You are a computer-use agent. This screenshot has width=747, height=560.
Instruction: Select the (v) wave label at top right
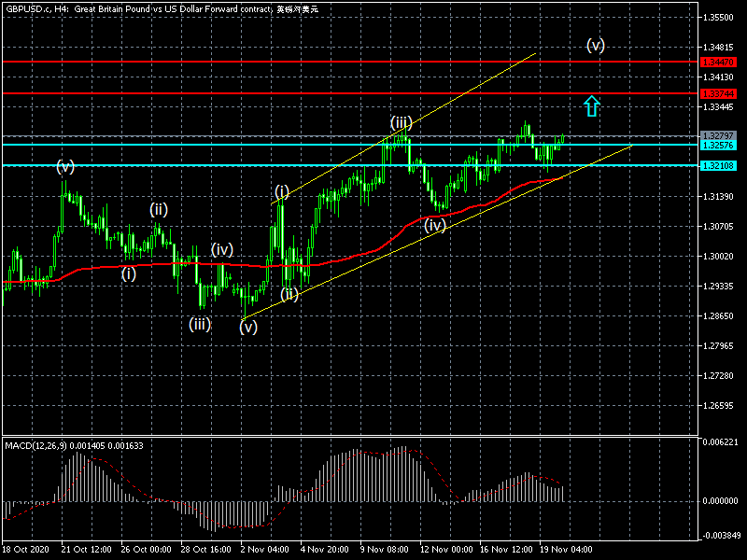pyautogui.click(x=596, y=45)
